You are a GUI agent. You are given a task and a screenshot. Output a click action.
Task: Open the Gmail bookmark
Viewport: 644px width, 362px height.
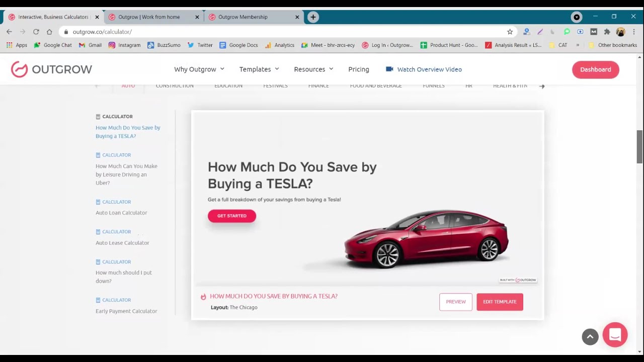click(x=90, y=45)
